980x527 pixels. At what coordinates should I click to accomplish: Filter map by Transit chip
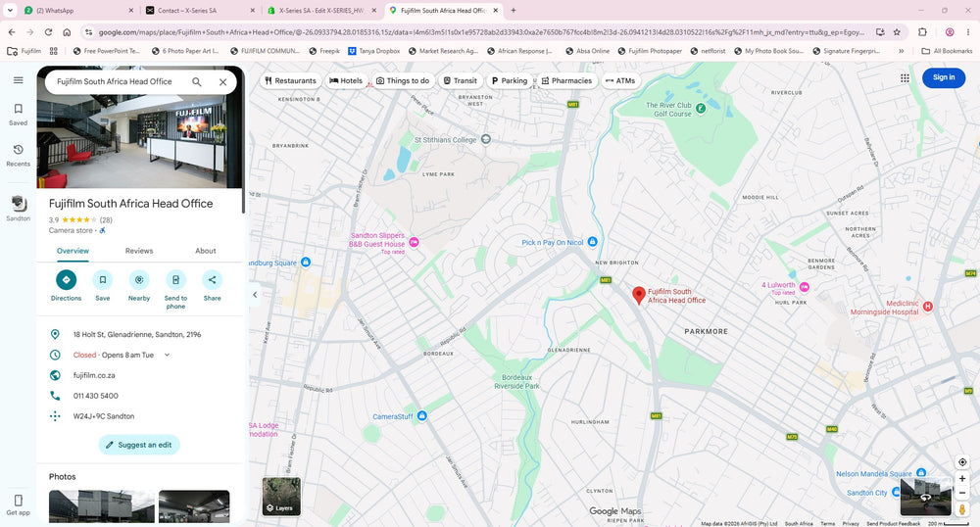(x=460, y=80)
